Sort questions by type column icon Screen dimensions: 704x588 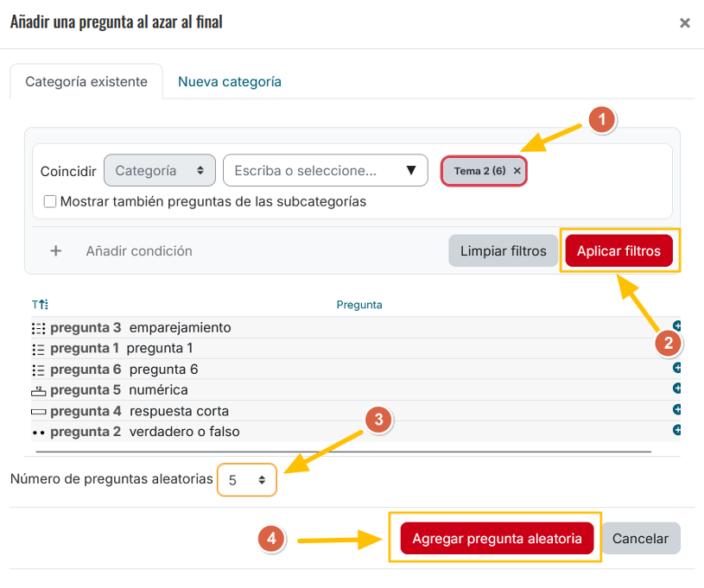coord(40,305)
